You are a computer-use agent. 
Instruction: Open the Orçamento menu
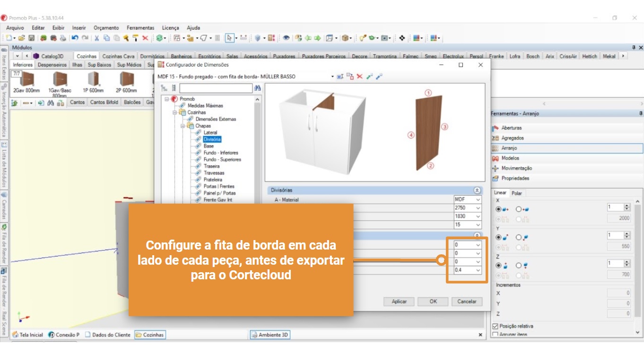pos(106,28)
